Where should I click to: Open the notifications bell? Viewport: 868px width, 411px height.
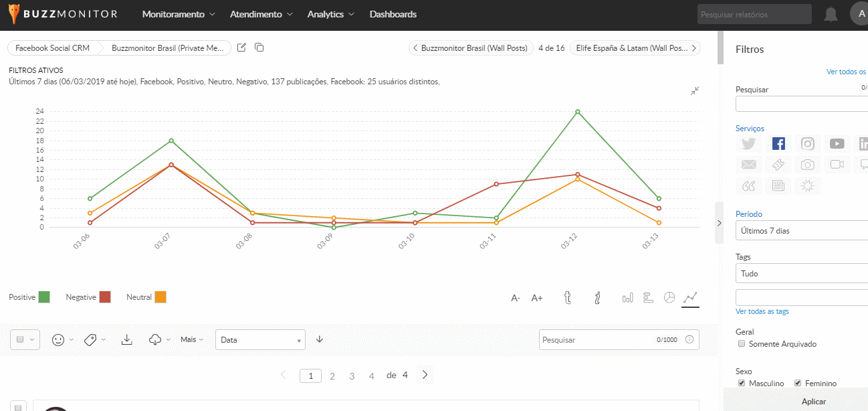831,14
